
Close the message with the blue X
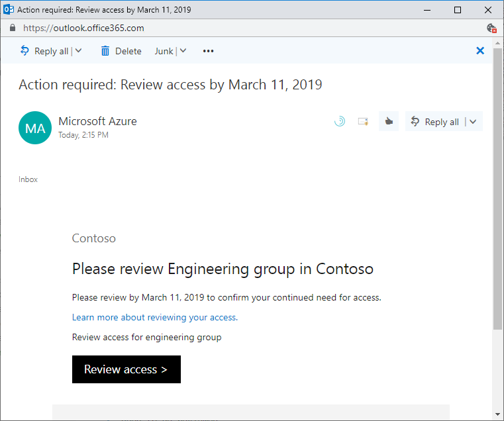tap(480, 51)
